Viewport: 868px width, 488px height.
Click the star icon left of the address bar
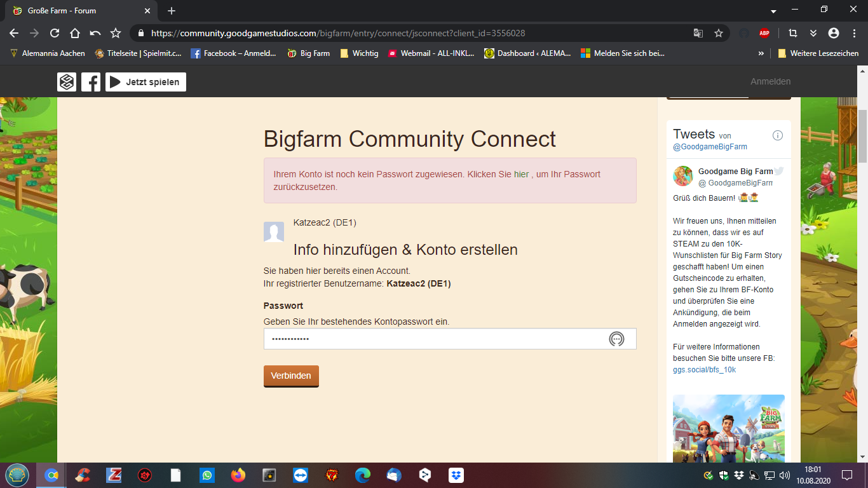[x=116, y=33]
